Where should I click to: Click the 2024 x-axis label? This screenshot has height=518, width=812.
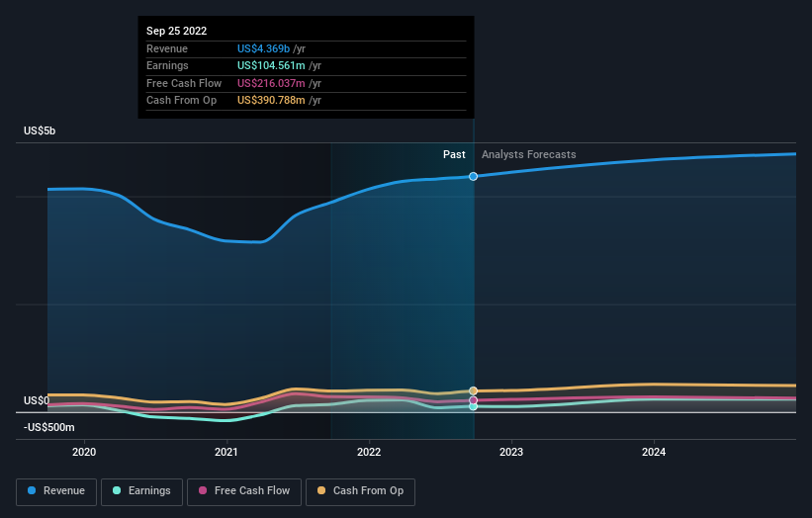654,452
